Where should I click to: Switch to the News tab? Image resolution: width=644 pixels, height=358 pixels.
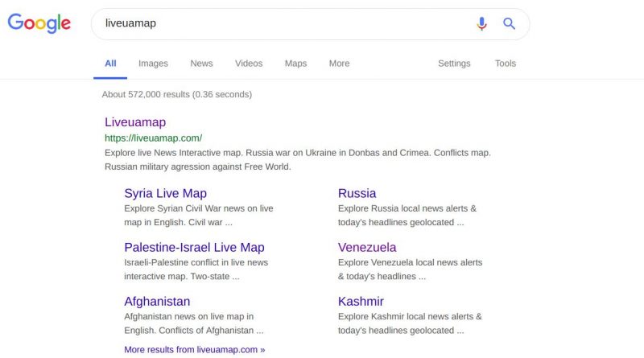pos(201,64)
